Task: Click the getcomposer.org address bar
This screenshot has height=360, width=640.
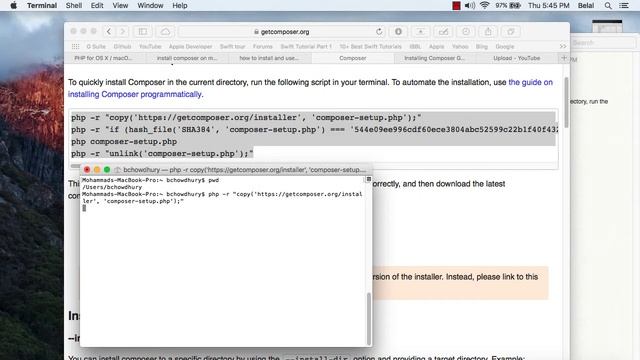Action: pos(282,31)
